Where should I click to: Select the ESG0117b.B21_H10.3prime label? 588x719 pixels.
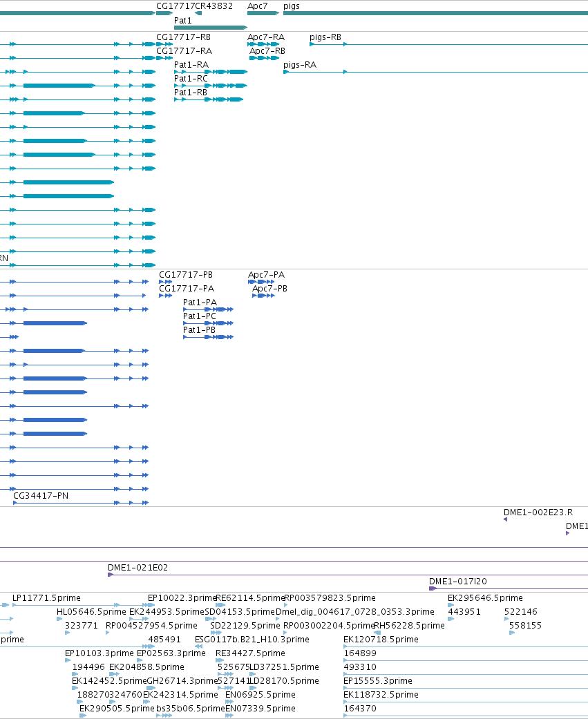(252, 639)
